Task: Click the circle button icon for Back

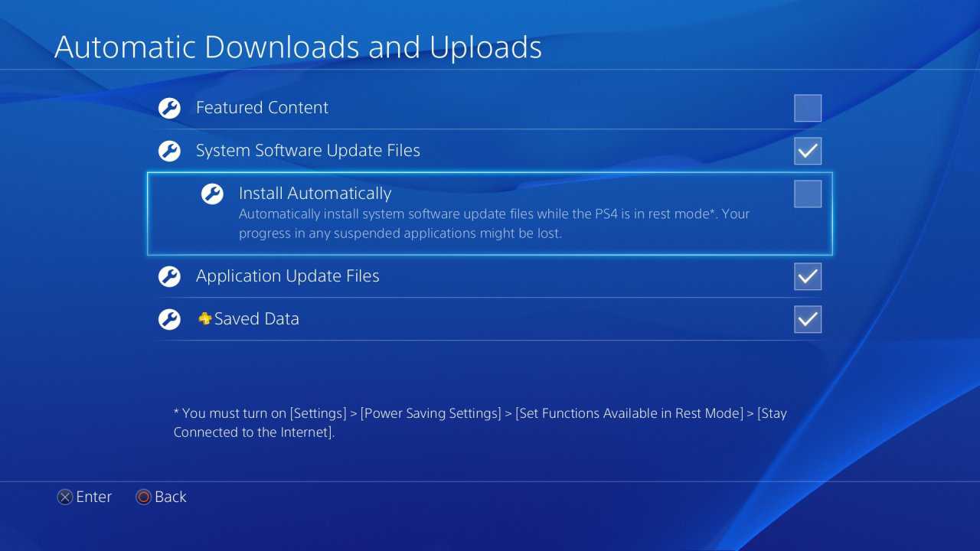Action: [143, 497]
